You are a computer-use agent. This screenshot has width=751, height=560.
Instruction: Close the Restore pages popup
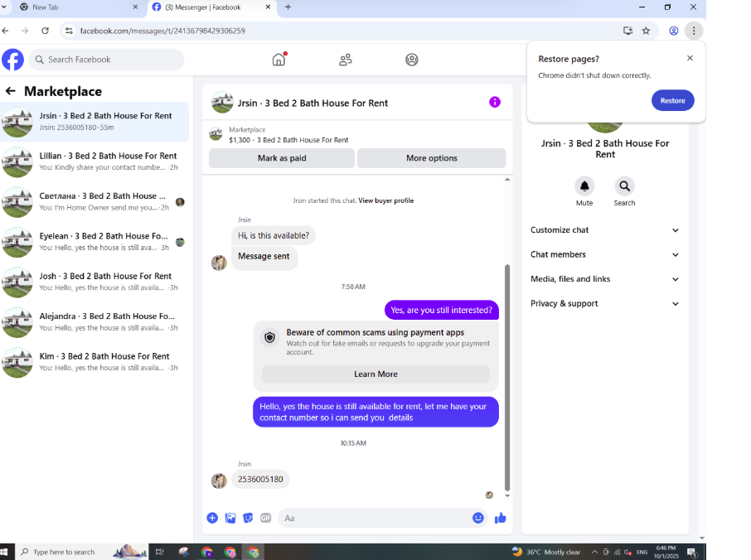[x=690, y=58]
